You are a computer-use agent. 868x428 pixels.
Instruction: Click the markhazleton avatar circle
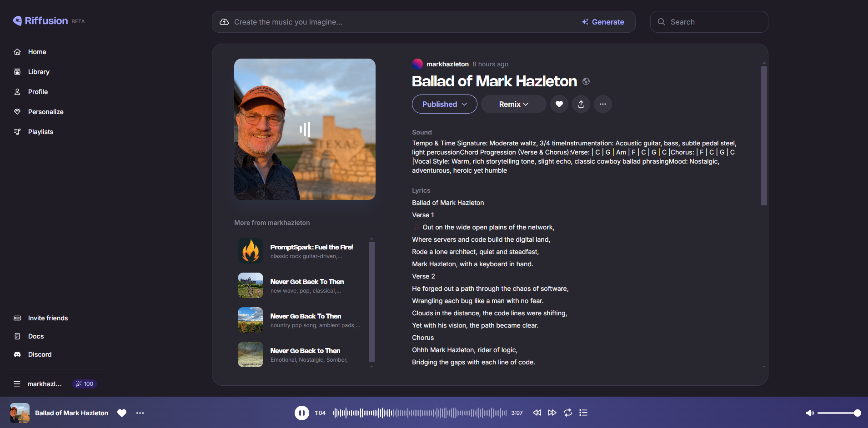tap(417, 64)
